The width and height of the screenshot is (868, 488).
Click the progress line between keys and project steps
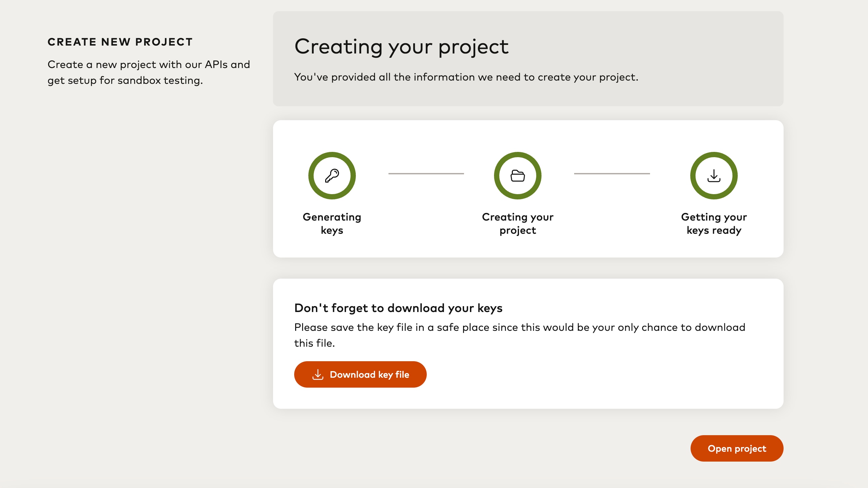pos(426,174)
